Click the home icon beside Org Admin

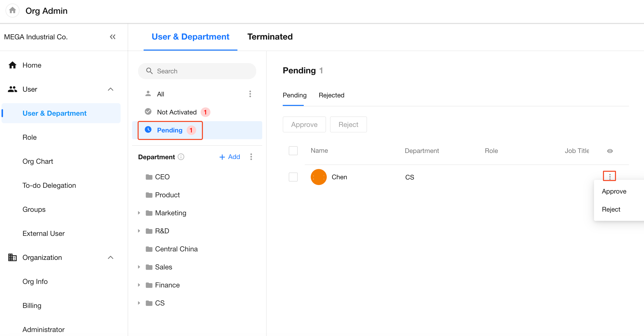pyautogui.click(x=12, y=11)
